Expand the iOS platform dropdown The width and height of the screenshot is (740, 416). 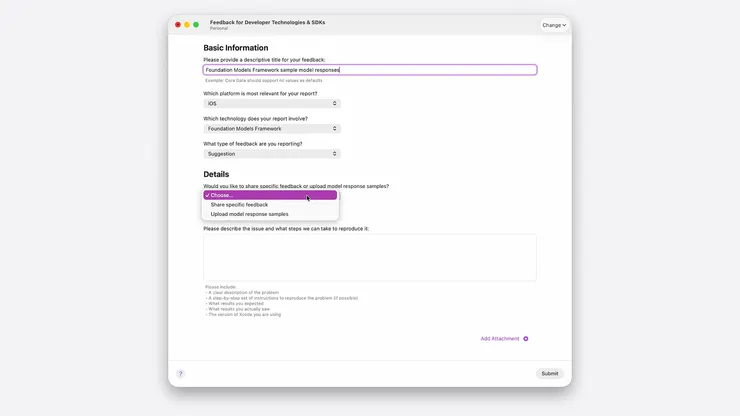pos(272,104)
